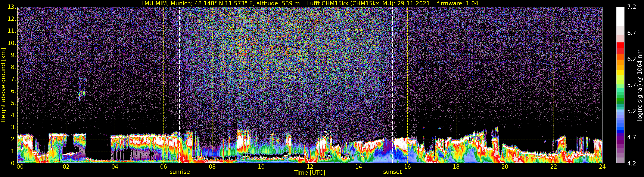Screen dimensions: 644x177
Task: Click the '16' time tick label
Action: (x=407, y=167)
